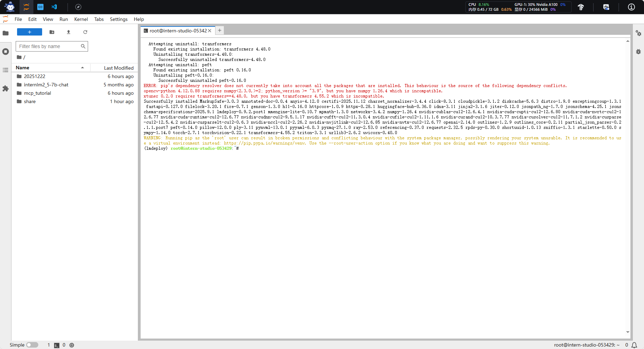Open the debugger bug icon
Screen dimensions: 644x349
pyautogui.click(x=638, y=52)
